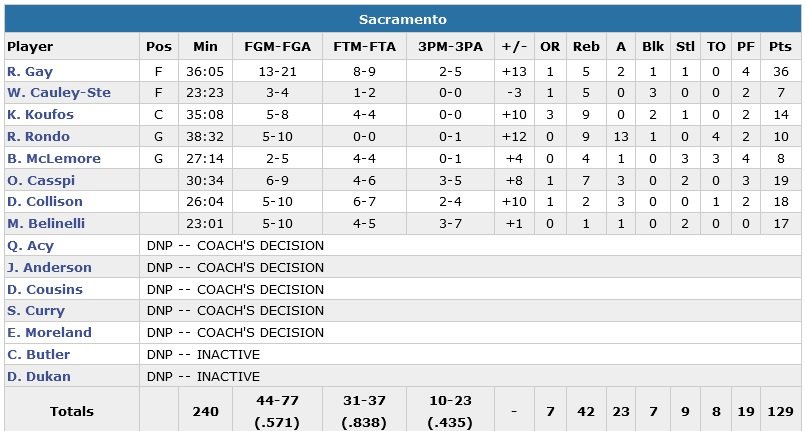This screenshot has height=431, width=806.
Task: Open K. Koufos player profile
Action: tap(40, 115)
